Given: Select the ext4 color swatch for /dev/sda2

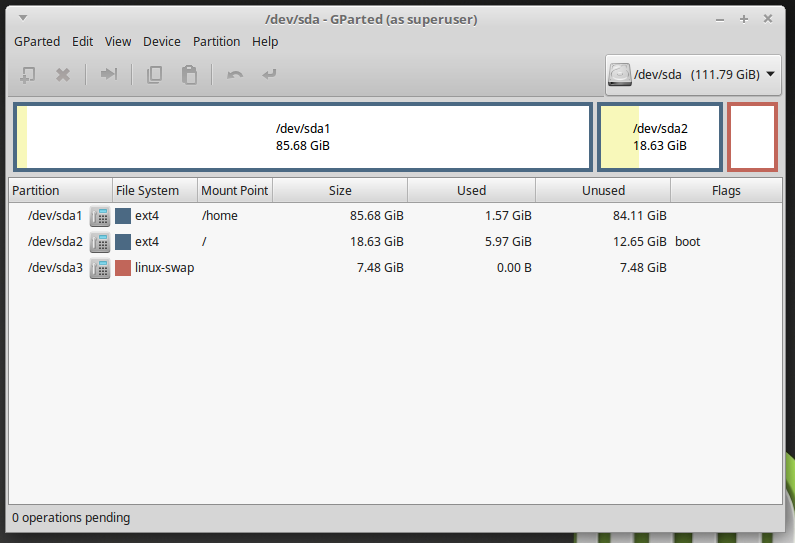Looking at the screenshot, I should (x=123, y=242).
